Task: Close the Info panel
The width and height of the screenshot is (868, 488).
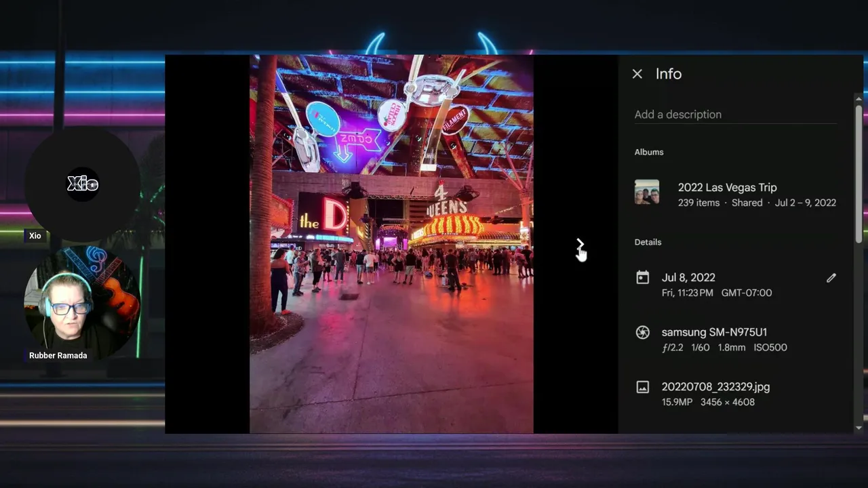Action: click(x=637, y=74)
